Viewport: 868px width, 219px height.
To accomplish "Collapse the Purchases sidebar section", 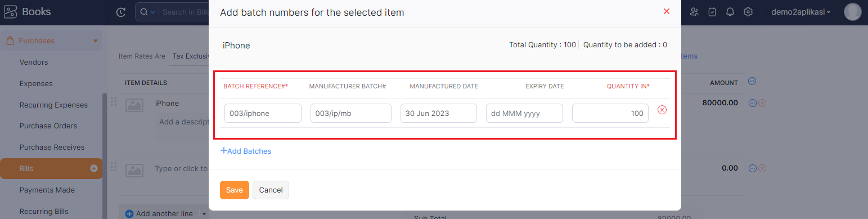I will point(96,41).
